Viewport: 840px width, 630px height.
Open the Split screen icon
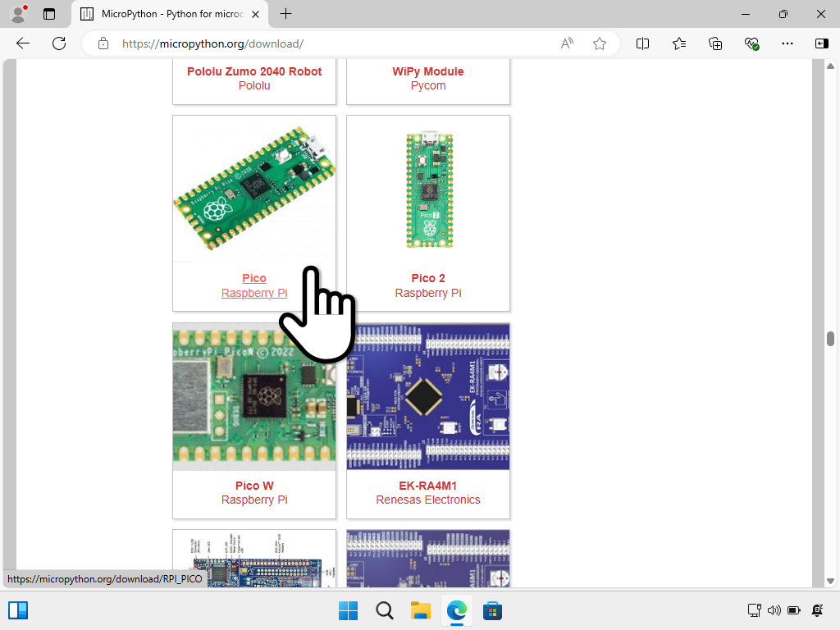click(x=642, y=43)
